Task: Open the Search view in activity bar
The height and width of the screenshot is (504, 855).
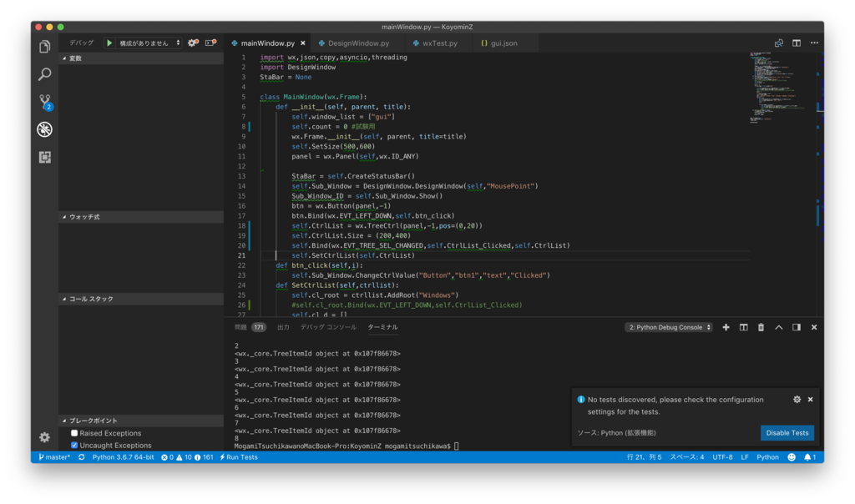Action: (x=45, y=74)
